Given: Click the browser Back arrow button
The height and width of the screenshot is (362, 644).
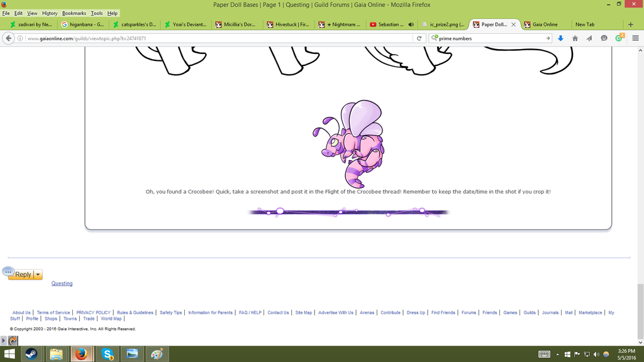Looking at the screenshot, I should pos(9,38).
